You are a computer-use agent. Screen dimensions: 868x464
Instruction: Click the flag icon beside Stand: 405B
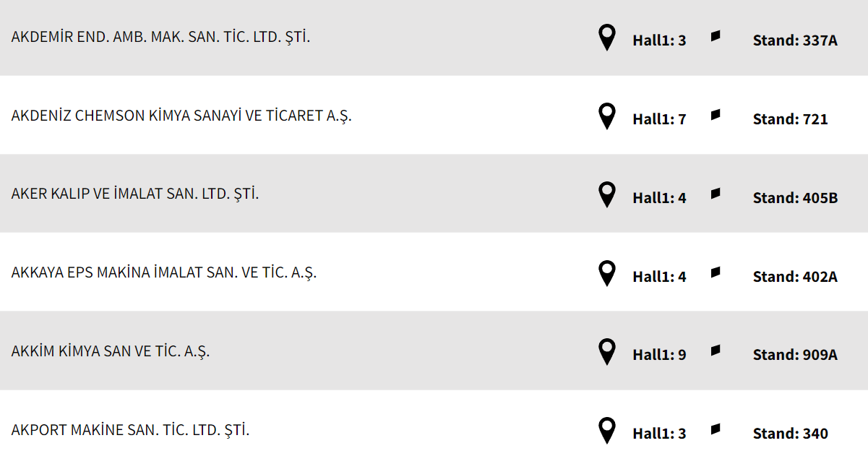[716, 194]
